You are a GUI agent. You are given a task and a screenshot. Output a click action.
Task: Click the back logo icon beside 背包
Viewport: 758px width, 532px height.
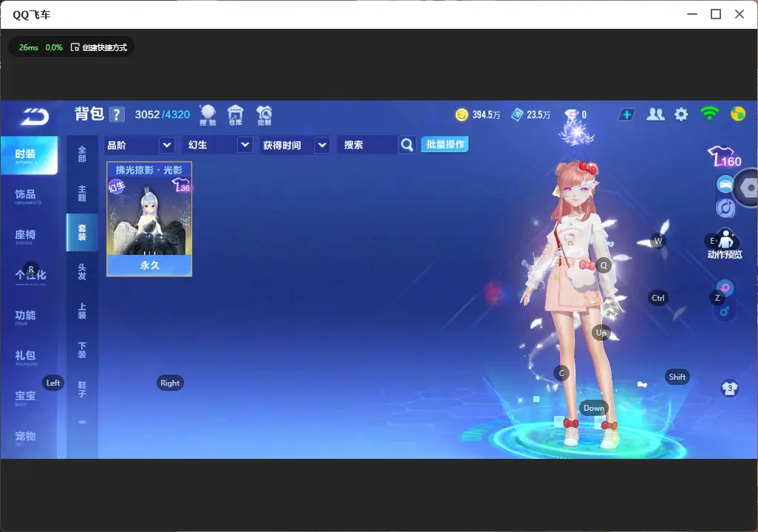click(x=34, y=116)
